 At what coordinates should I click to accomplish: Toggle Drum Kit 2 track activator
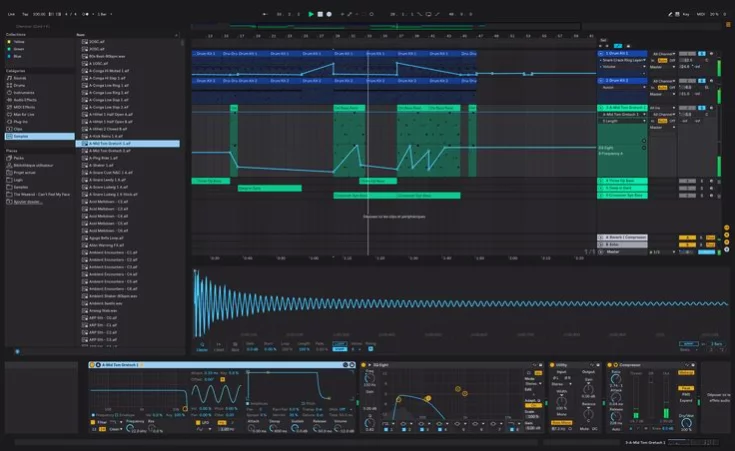[687, 81]
